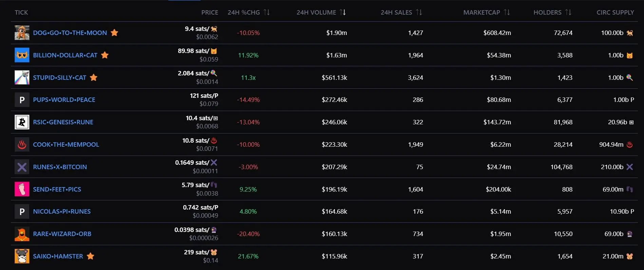Sort table by 24H SALES header
Viewport: 644px width, 270px height.
tap(396, 13)
